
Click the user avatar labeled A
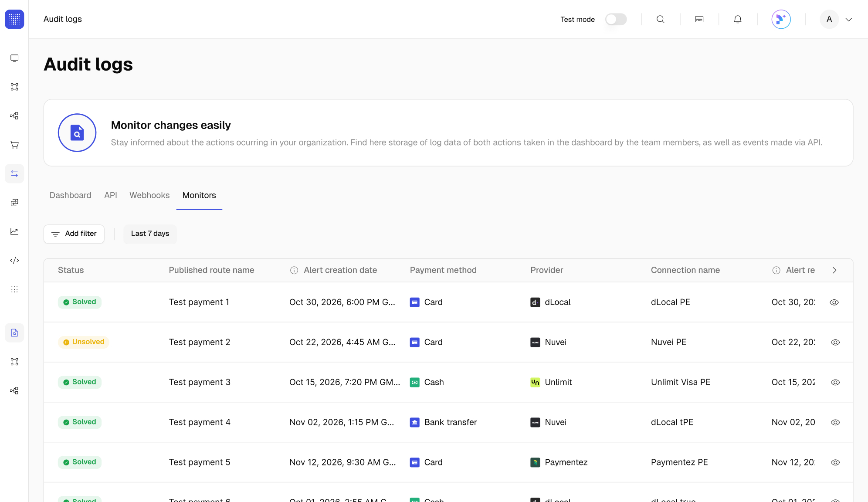point(829,19)
